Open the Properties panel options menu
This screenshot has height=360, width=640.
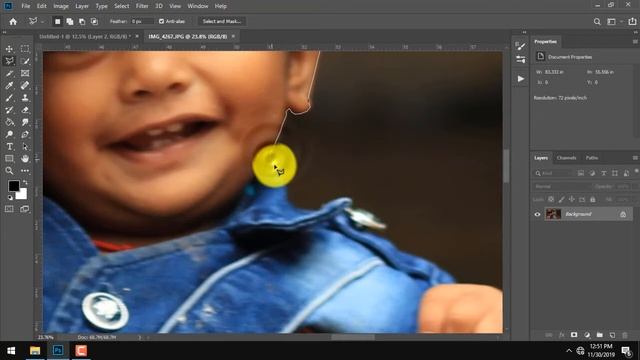[635, 42]
